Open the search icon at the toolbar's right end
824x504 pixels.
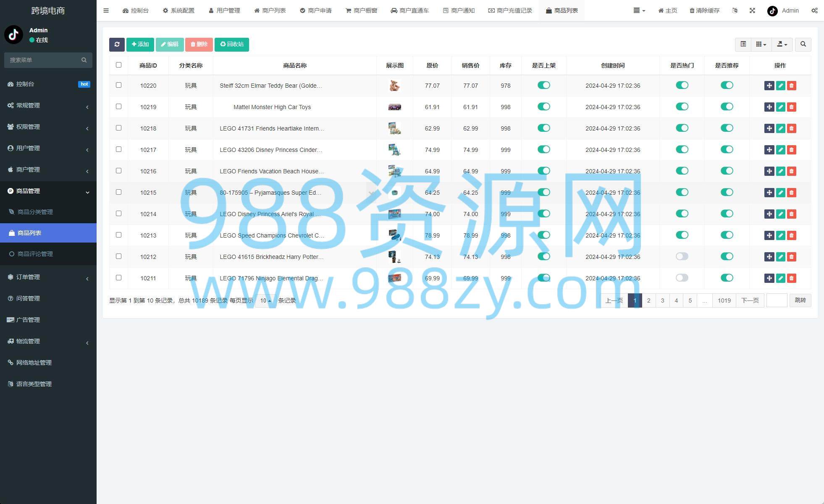803,44
